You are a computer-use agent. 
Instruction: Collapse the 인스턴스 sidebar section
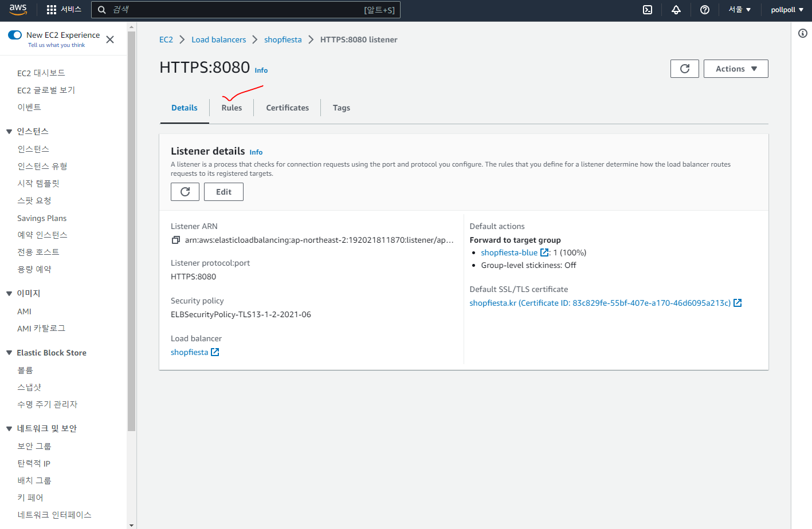tap(9, 132)
